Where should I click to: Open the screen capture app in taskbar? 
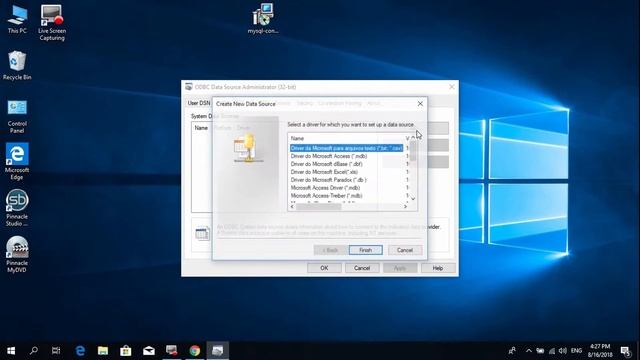click(171, 351)
